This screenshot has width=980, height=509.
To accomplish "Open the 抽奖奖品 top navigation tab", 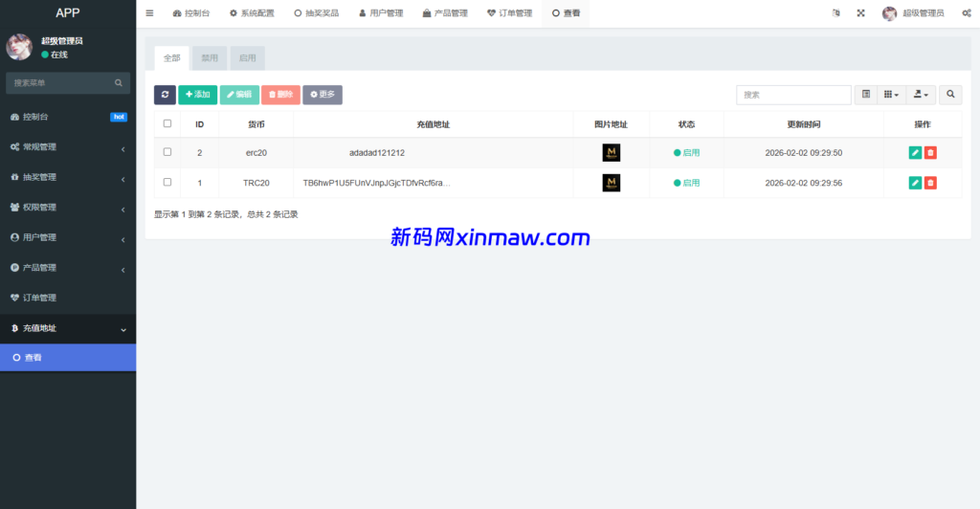I will pos(316,13).
